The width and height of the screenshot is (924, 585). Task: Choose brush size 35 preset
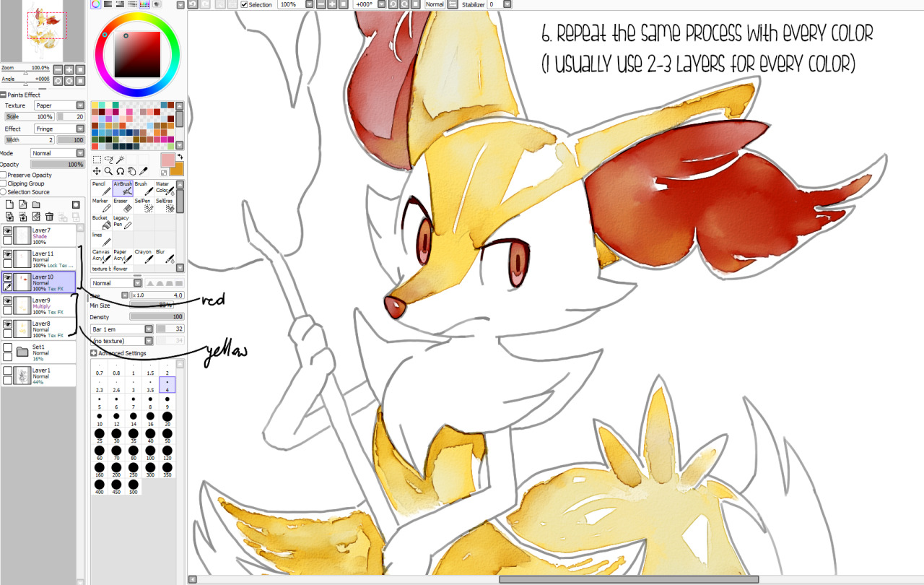click(134, 435)
